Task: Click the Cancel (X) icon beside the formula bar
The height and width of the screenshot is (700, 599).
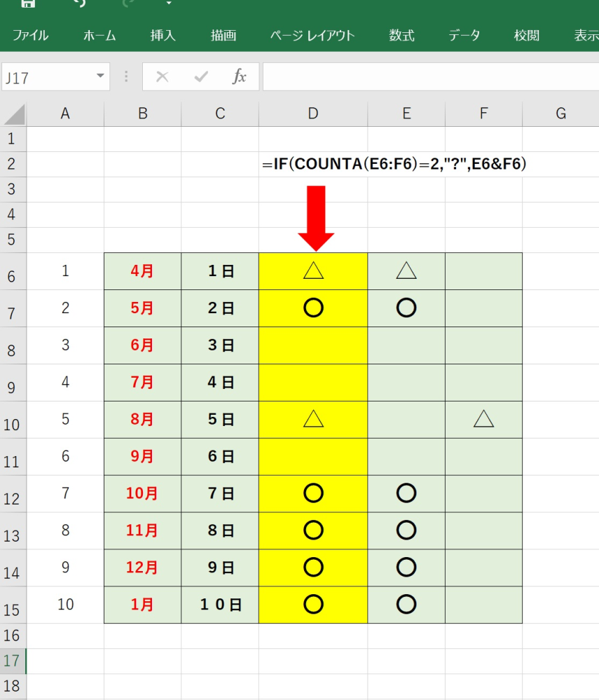Action: pyautogui.click(x=163, y=77)
